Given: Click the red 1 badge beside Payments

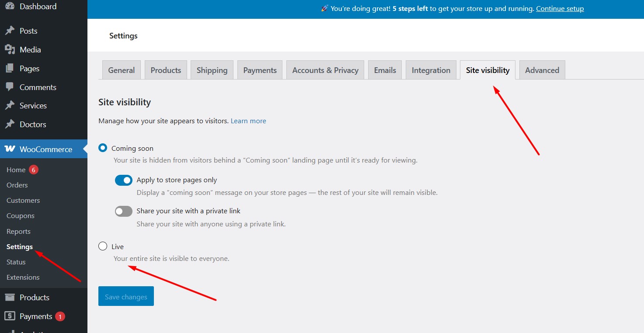Looking at the screenshot, I should 60,316.
